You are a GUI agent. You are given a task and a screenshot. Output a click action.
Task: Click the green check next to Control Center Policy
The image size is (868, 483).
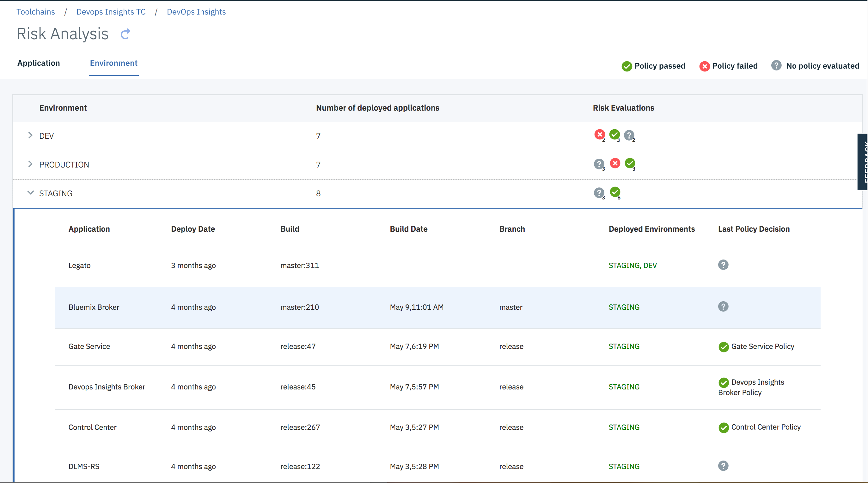tap(724, 427)
